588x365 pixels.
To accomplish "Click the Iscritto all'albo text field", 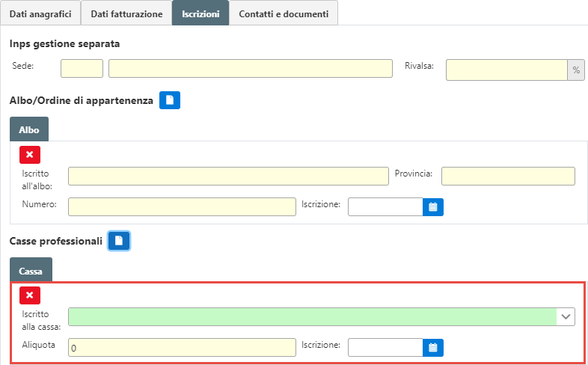I will pos(228,176).
